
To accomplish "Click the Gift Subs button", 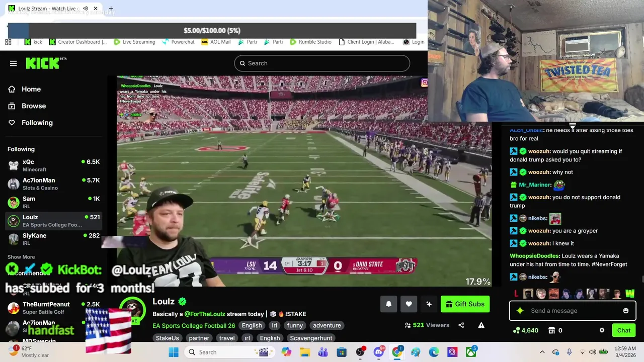I will pyautogui.click(x=465, y=304).
